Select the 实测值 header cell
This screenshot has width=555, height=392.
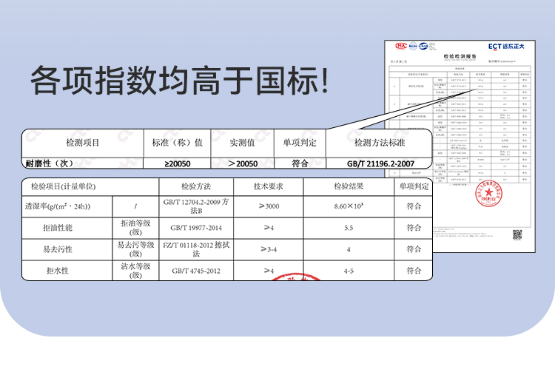[x=242, y=143]
